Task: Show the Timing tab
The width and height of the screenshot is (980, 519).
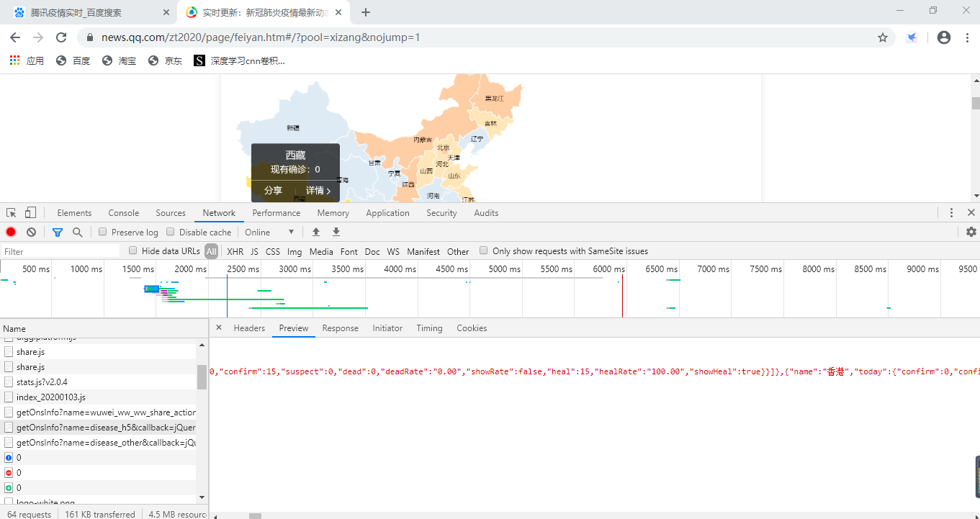Action: pyautogui.click(x=429, y=328)
